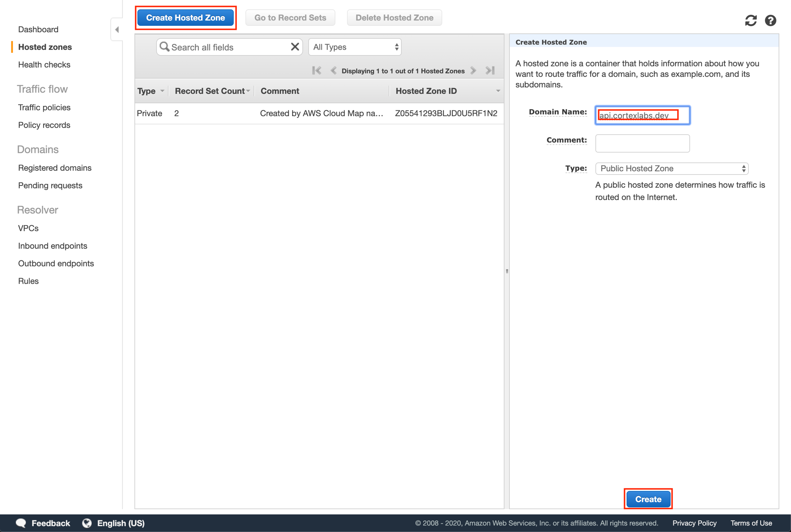Expand the Hosted Zone ID column menu arrow
Screen dimensions: 791x532
click(x=498, y=91)
